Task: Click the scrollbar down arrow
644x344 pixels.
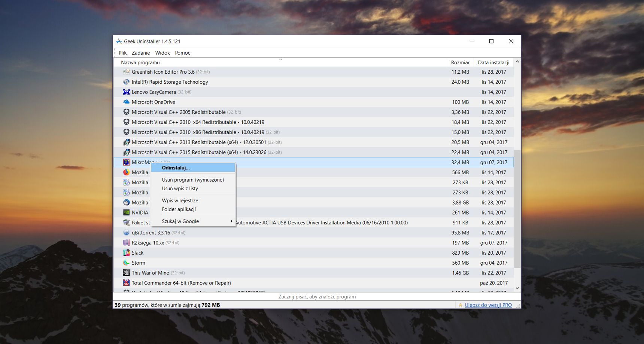Action: 517,288
